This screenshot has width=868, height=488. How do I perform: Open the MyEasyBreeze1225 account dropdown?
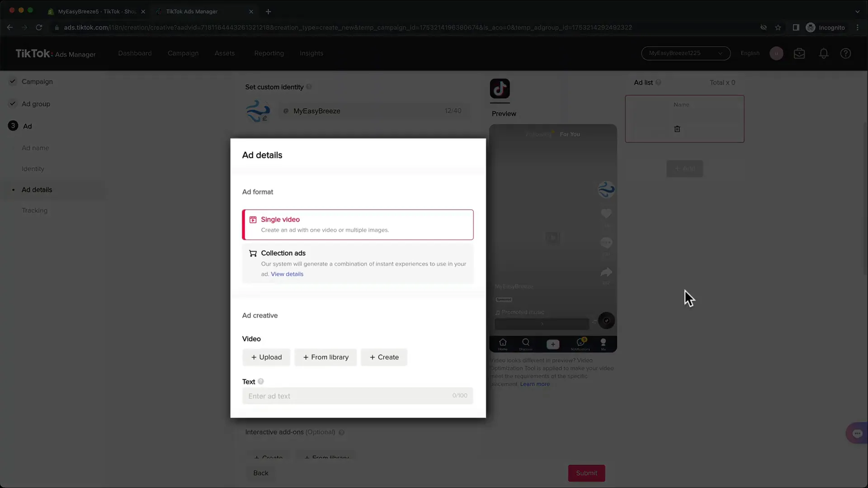(x=685, y=53)
